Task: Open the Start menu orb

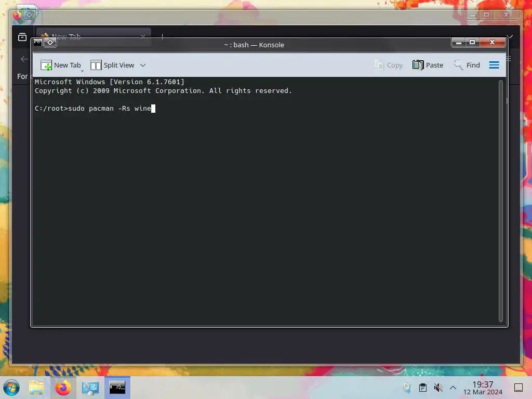Action: [x=11, y=388]
